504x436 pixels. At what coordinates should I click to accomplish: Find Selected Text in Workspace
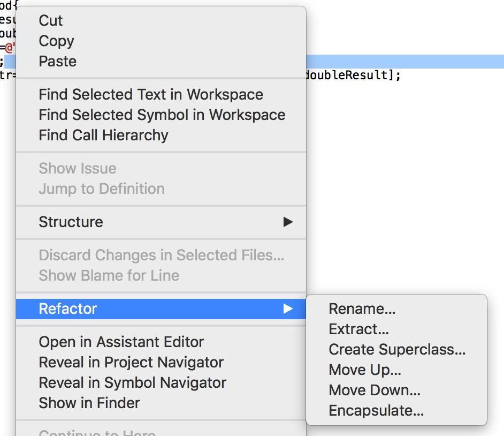151,95
